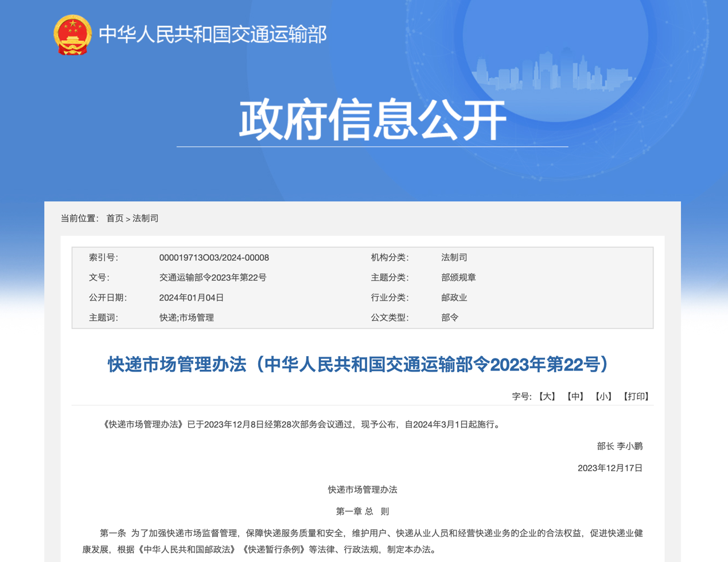Click the 文号 value 交通运输部令2023年第22号
728x562 pixels.
pyautogui.click(x=213, y=278)
